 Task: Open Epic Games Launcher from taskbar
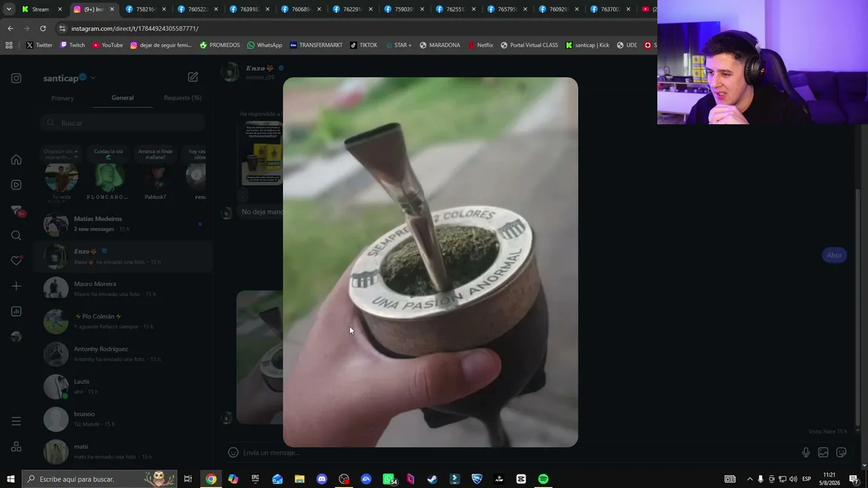click(255, 479)
